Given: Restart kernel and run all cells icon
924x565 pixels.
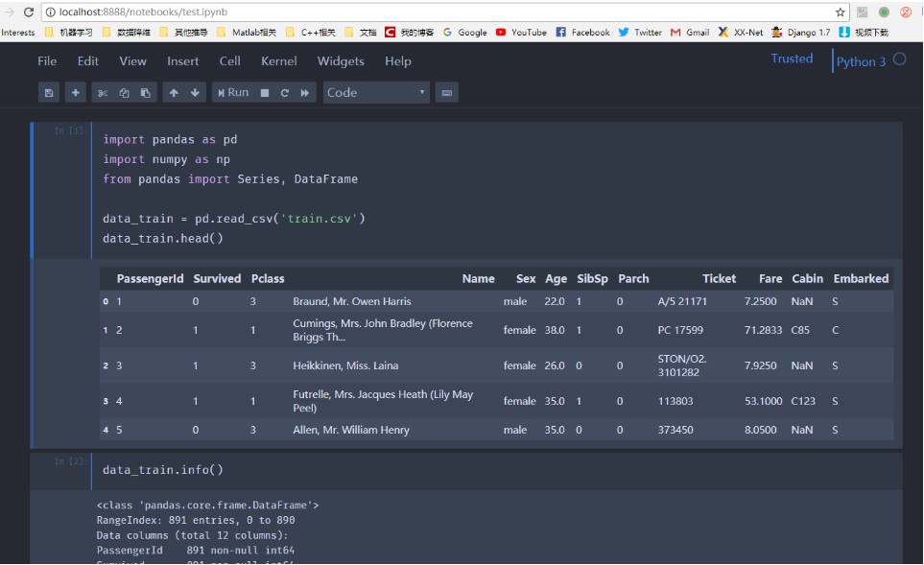Looking at the screenshot, I should click(305, 92).
